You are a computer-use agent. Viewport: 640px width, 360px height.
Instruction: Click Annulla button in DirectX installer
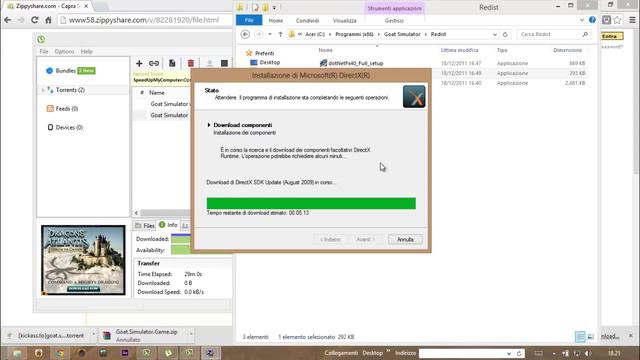405,240
